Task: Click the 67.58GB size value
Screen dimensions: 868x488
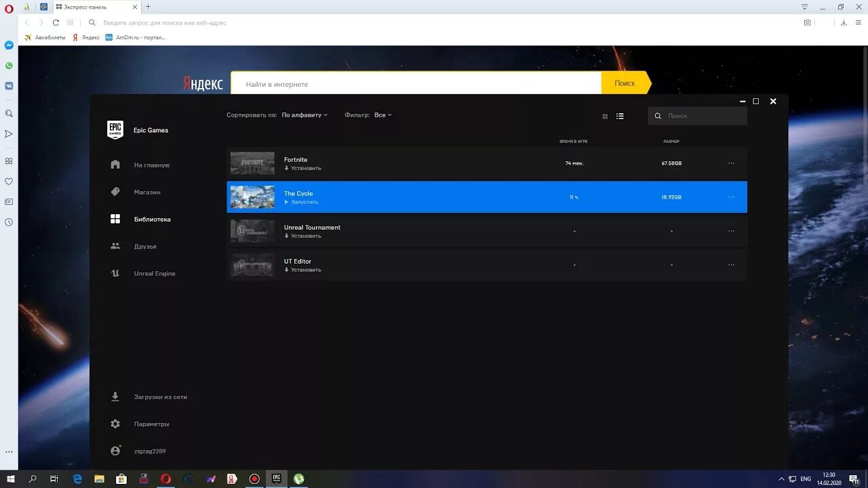Action: 671,163
